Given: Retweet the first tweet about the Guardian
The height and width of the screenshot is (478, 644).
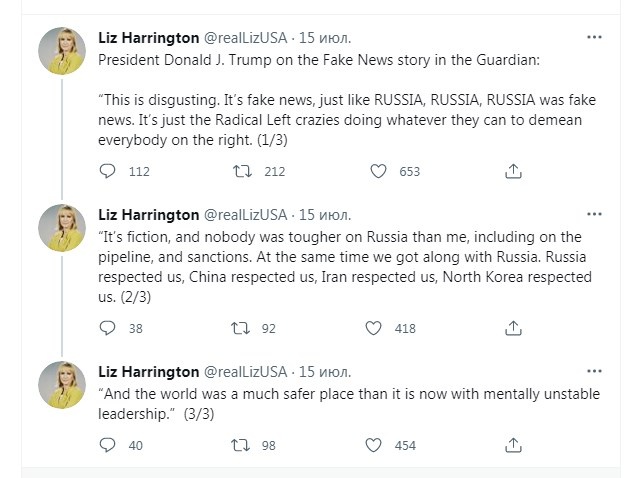Looking at the screenshot, I should pyautogui.click(x=242, y=171).
